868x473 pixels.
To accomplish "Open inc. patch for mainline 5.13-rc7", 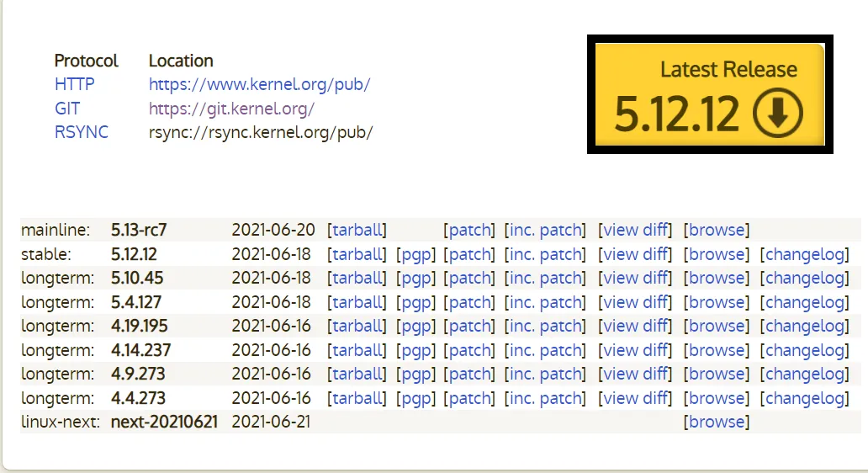I will (545, 230).
